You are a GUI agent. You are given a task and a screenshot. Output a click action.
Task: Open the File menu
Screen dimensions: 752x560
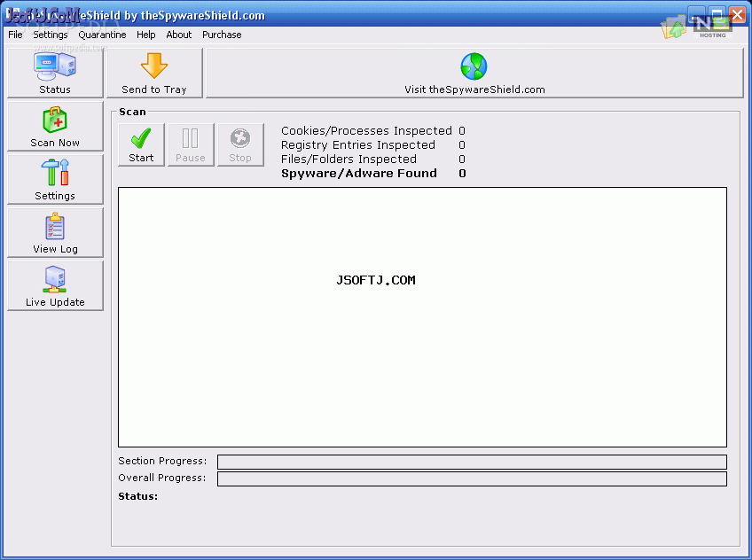point(15,35)
